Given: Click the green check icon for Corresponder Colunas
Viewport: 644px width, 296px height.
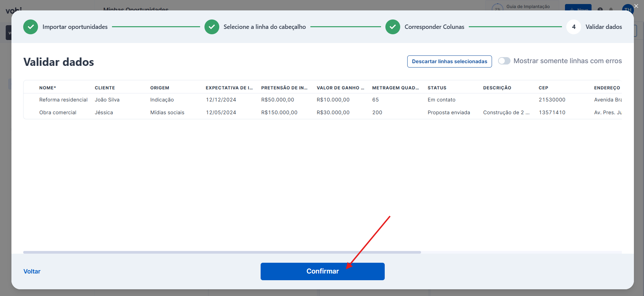Looking at the screenshot, I should pyautogui.click(x=393, y=27).
